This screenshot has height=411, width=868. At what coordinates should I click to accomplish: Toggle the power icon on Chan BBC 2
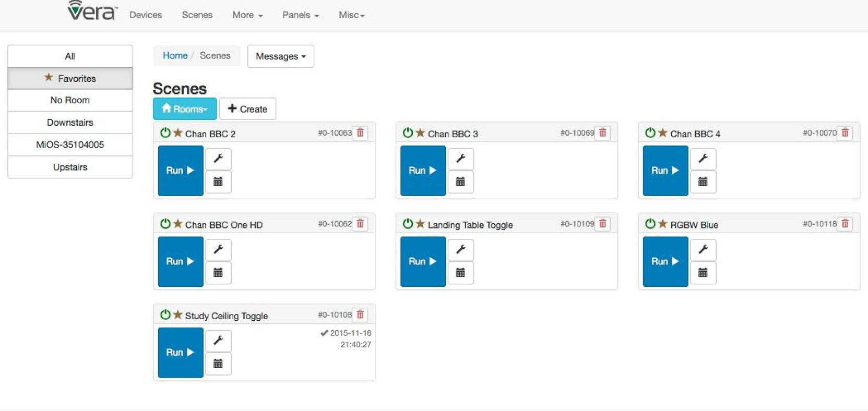[x=165, y=133]
